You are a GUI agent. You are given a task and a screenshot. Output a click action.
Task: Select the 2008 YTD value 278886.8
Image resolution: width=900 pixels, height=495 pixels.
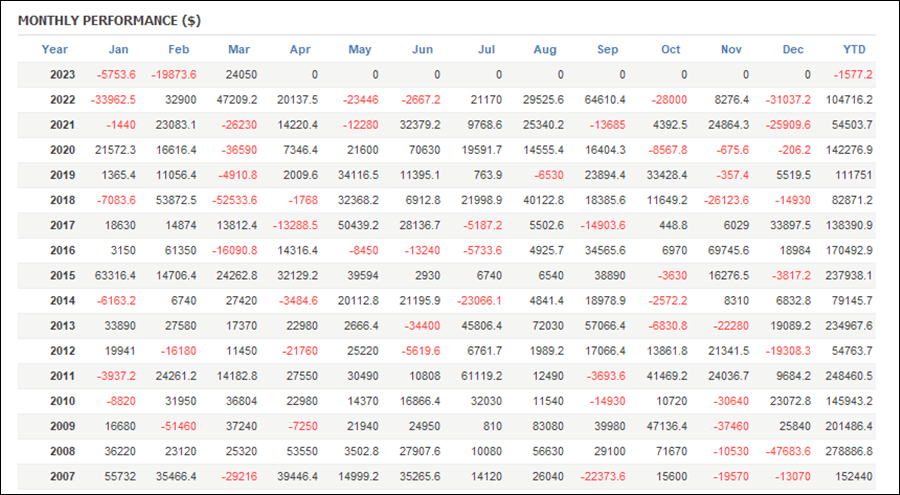point(849,451)
